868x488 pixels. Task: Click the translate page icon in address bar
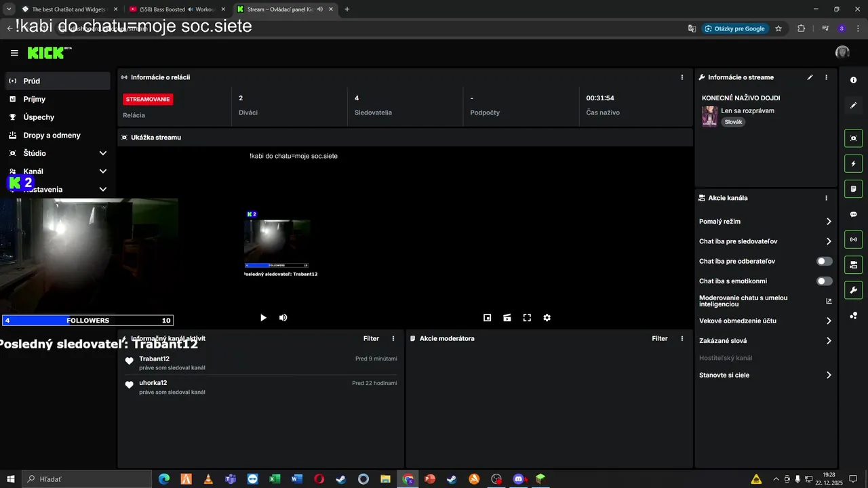click(x=692, y=28)
